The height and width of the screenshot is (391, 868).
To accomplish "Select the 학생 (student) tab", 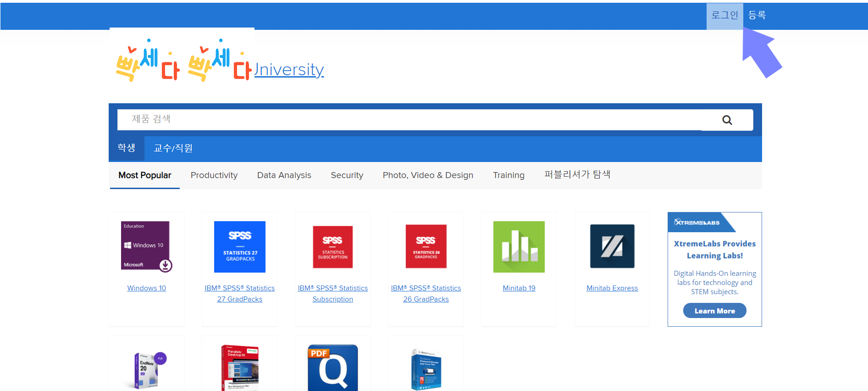I will click(x=127, y=148).
